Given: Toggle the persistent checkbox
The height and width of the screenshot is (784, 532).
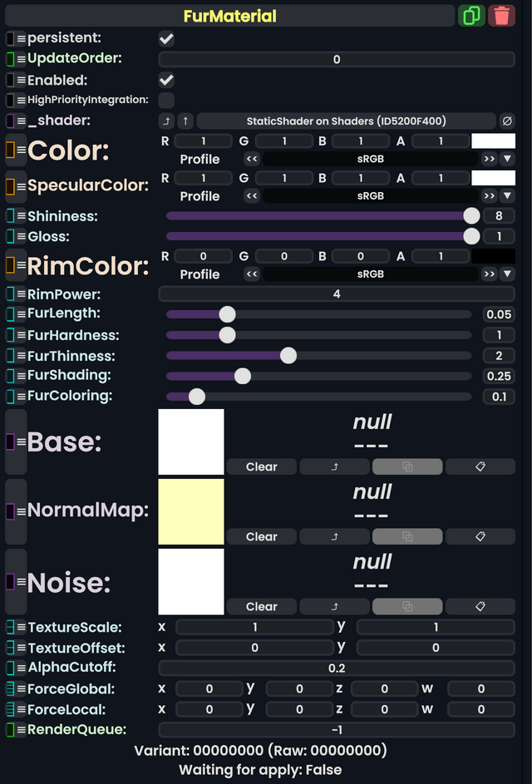Looking at the screenshot, I should 165,37.
